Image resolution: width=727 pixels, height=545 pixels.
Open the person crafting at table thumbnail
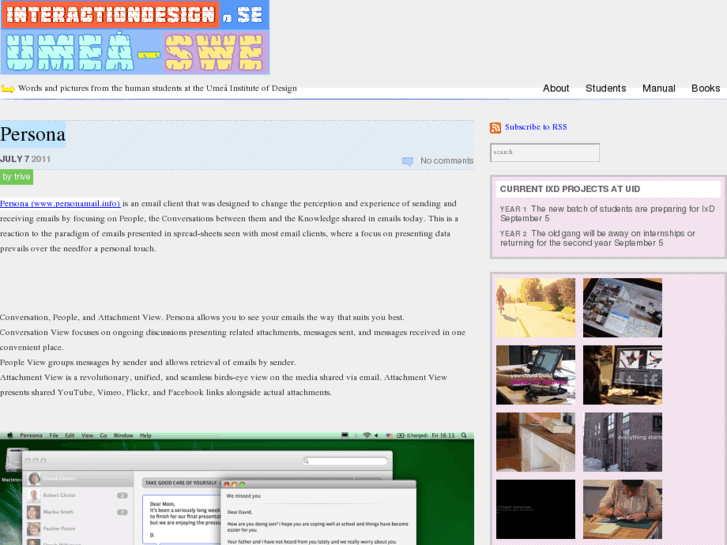point(622,509)
